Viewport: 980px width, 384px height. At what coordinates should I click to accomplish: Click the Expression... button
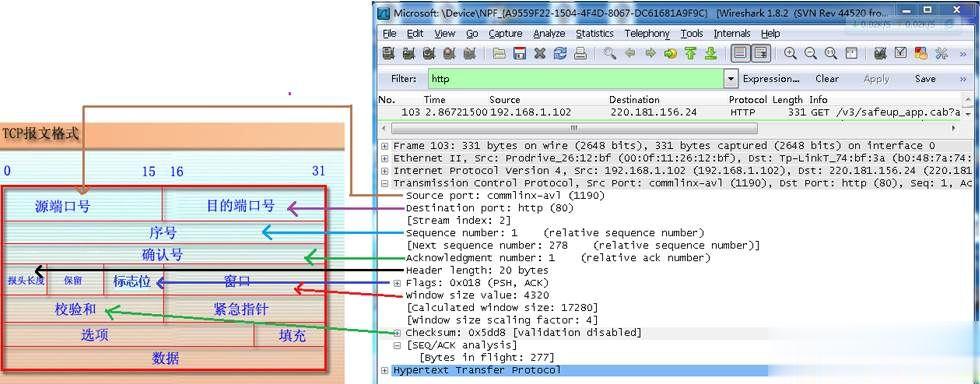click(x=771, y=79)
